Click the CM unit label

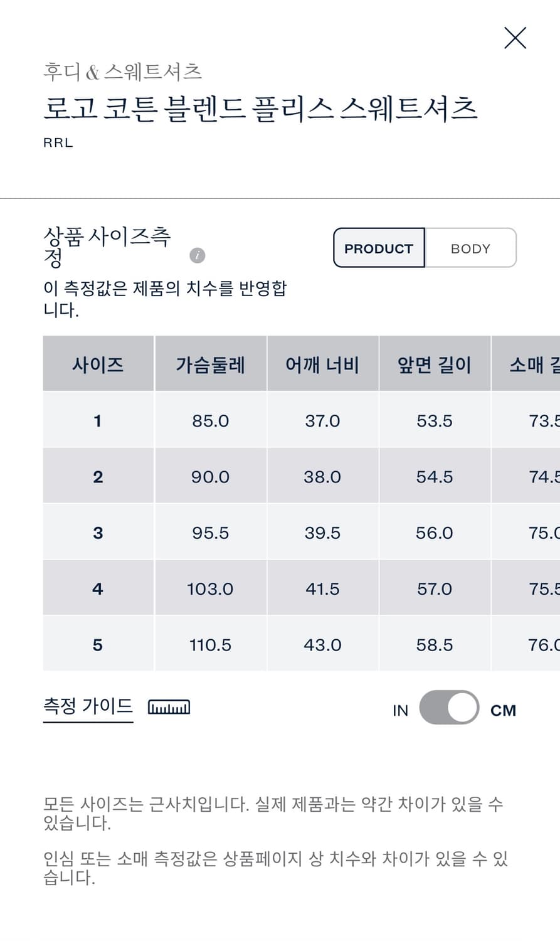tap(503, 710)
